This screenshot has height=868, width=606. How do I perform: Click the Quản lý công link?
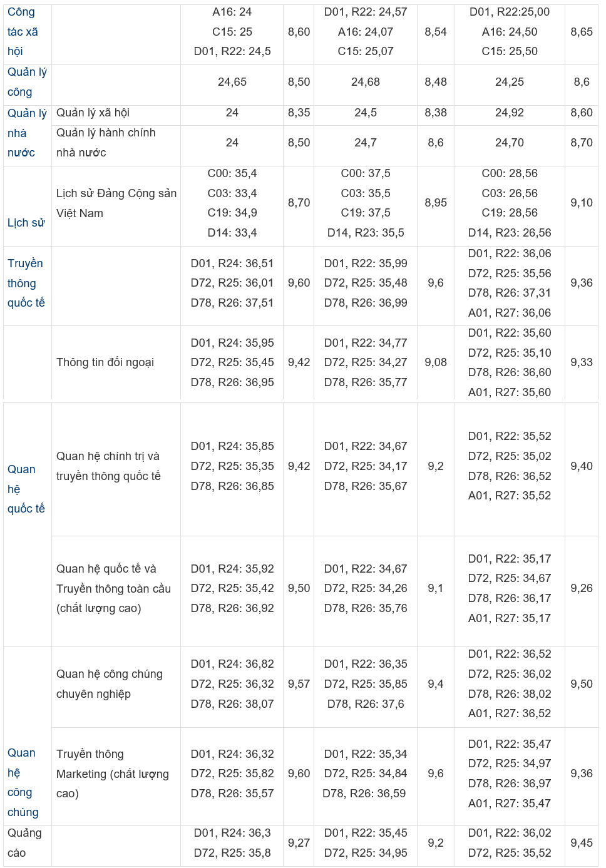[27, 82]
